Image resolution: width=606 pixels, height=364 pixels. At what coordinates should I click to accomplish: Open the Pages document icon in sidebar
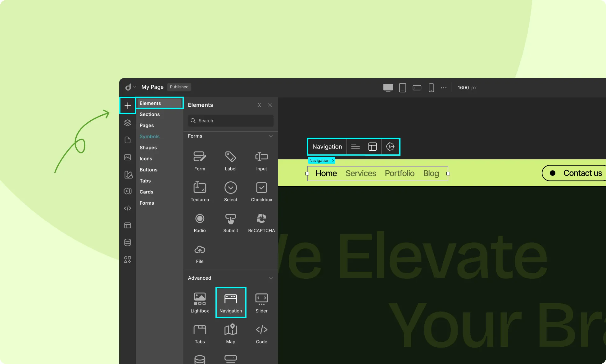128,140
